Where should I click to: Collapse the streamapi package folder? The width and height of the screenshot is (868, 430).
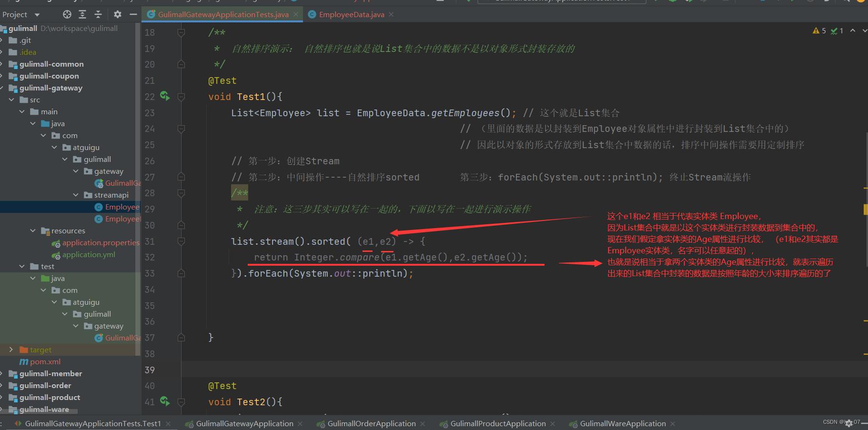coord(76,195)
